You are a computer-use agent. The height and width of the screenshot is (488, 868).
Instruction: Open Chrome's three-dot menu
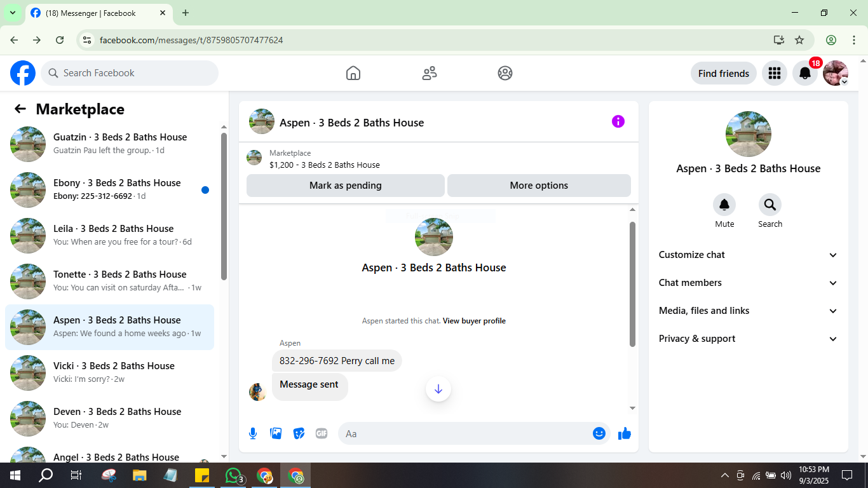click(x=854, y=40)
